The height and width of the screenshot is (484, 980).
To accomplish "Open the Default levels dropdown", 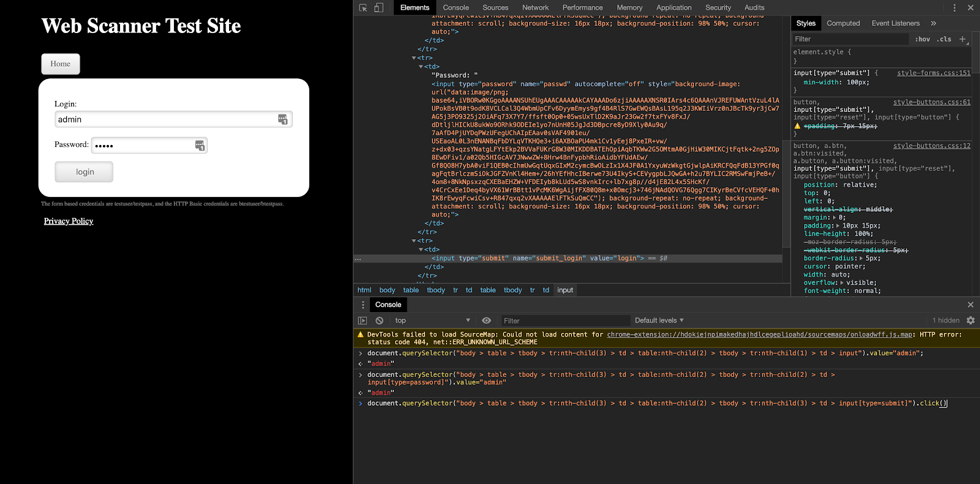I will (x=659, y=321).
